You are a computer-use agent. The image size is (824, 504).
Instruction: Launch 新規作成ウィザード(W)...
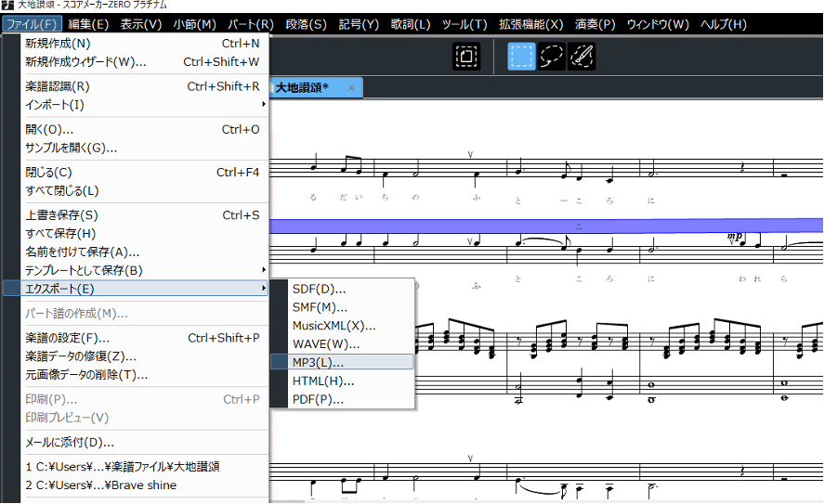pos(143,62)
